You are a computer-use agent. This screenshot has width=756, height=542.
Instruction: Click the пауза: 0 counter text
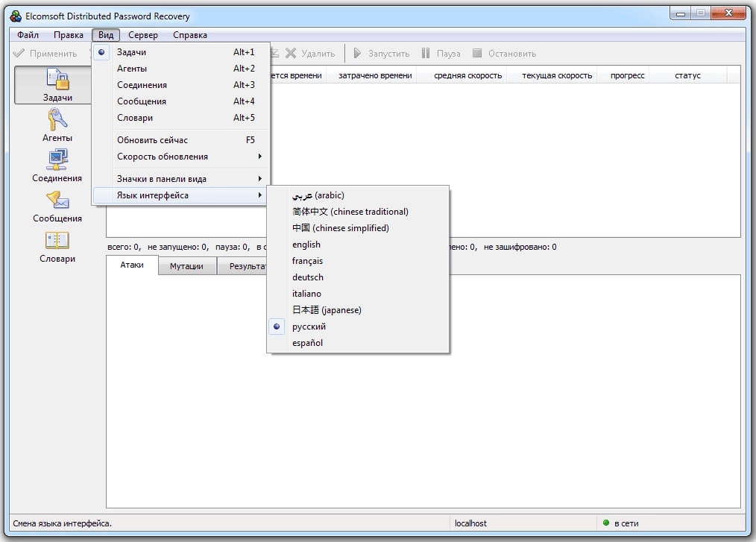233,247
